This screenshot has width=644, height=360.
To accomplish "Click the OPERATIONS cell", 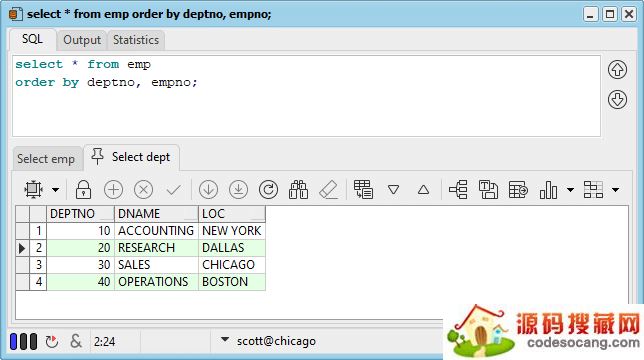I will point(156,282).
